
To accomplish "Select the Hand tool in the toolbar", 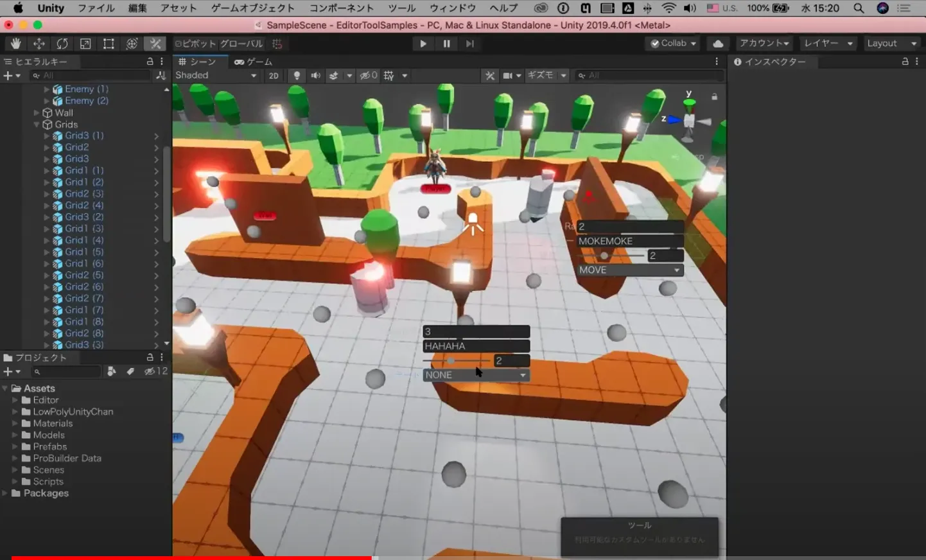I will point(15,43).
